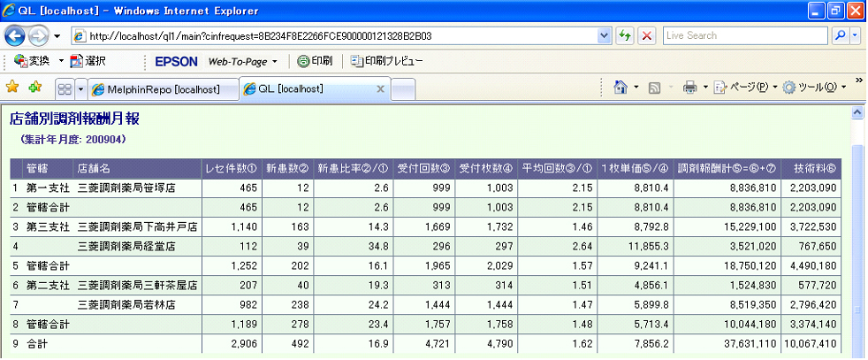Screen dimensions: 868x360
Task: Open Home button dropdown arrow
Action: [x=636, y=88]
